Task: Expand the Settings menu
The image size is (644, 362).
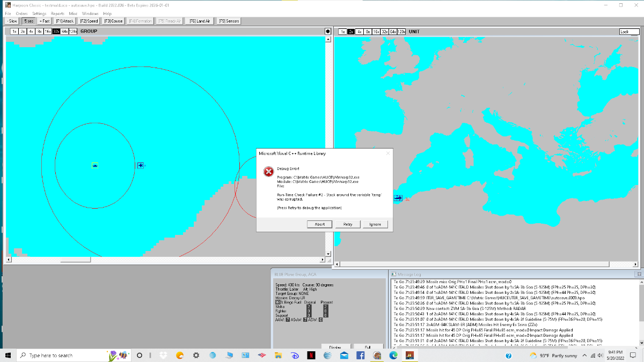Action: point(39,13)
